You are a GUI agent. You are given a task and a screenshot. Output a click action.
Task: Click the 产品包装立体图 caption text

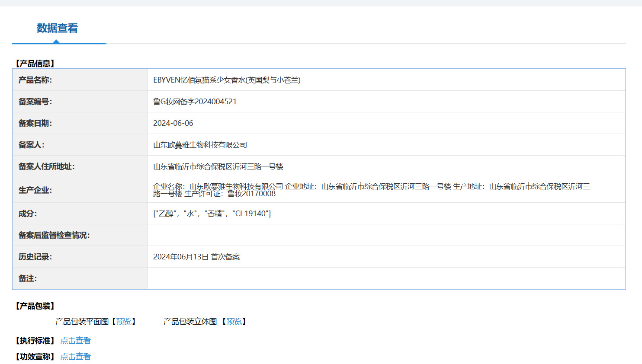coord(190,322)
